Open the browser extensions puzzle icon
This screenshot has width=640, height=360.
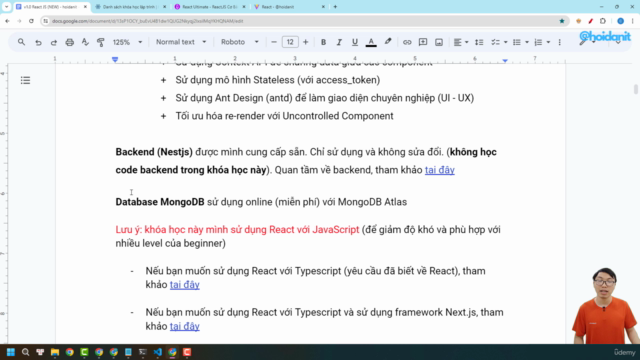[x=603, y=21]
